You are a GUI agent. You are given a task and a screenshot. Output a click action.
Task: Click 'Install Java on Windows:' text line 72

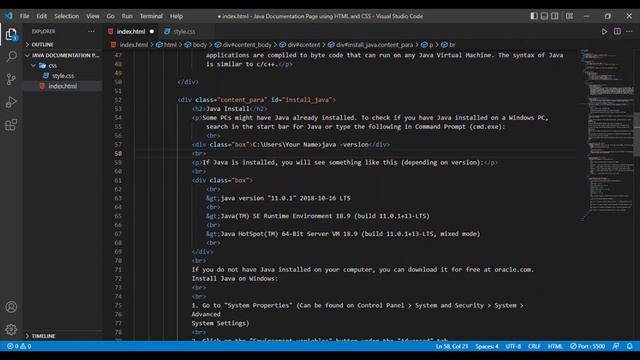(235, 279)
